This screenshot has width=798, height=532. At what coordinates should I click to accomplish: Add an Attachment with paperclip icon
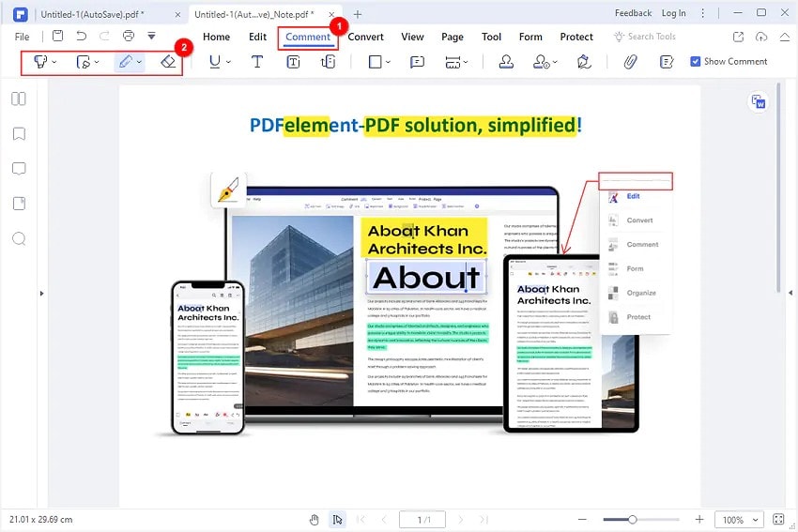pos(630,62)
